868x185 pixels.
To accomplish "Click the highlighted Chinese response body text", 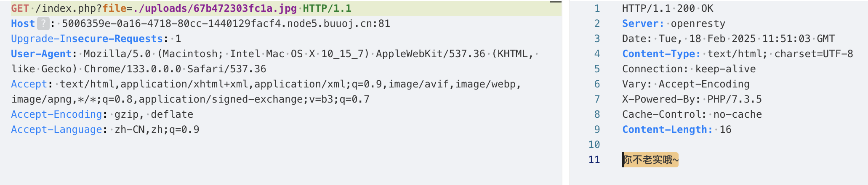I will point(651,160).
